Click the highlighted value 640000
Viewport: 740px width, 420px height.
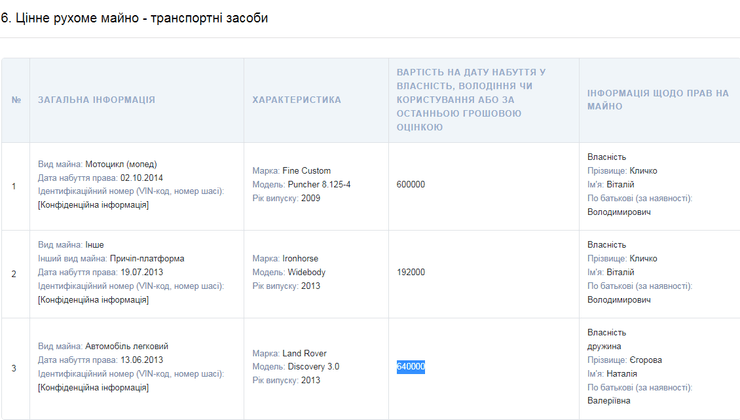point(411,366)
